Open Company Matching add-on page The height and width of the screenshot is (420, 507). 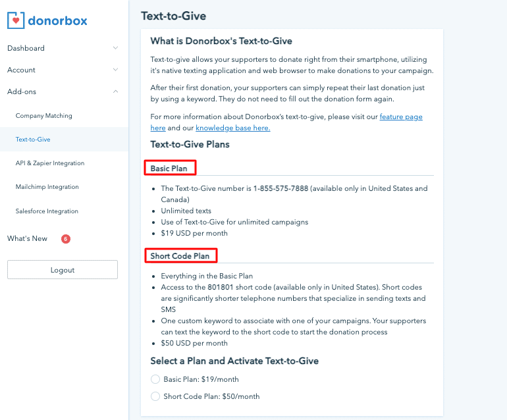[x=44, y=116]
